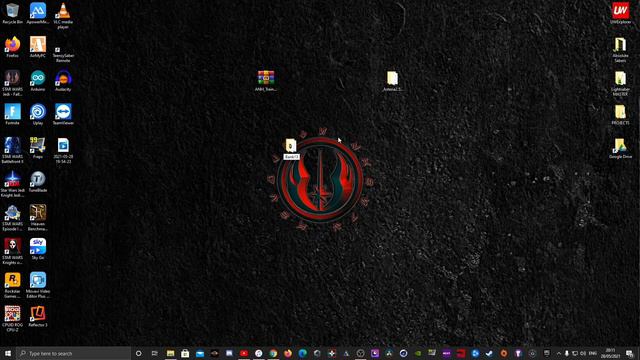The height and width of the screenshot is (360, 640).
Task: Open Cortana from the taskbar
Action: click(x=138, y=353)
